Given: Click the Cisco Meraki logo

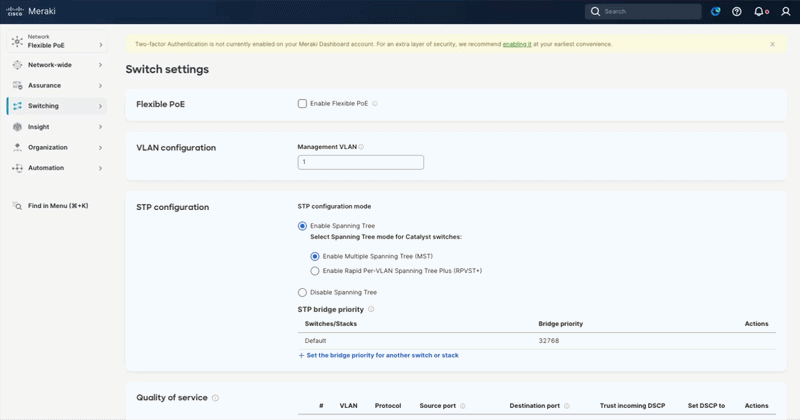Looking at the screenshot, I should (31, 11).
